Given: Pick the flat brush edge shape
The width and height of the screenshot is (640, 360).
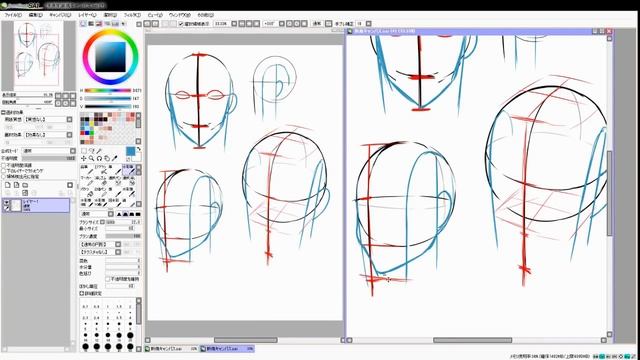Looking at the screenshot, I should [x=138, y=214].
